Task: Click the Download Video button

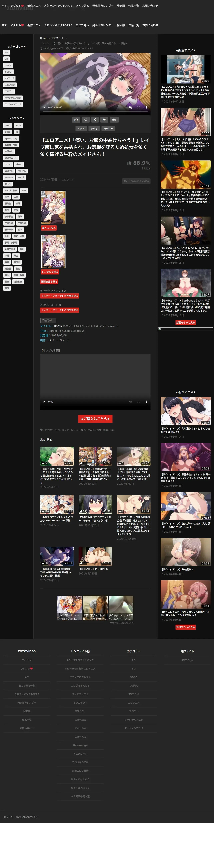Action: [136, 181]
